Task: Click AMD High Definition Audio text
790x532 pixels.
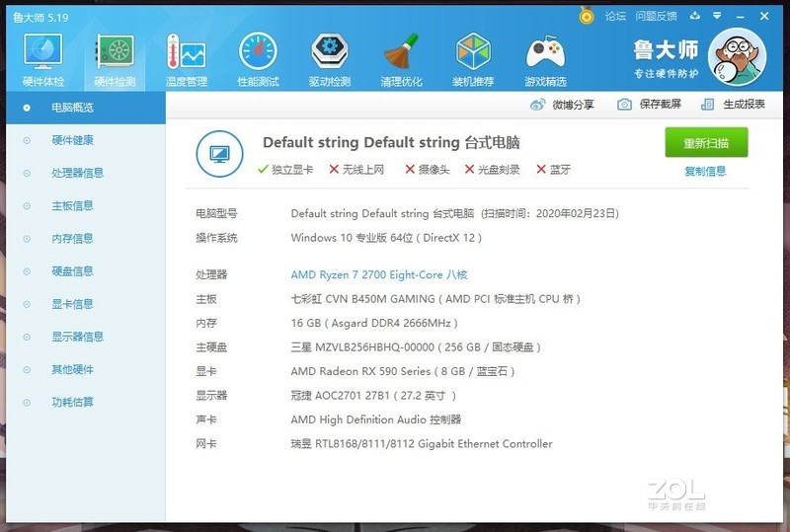Action: pos(376,419)
